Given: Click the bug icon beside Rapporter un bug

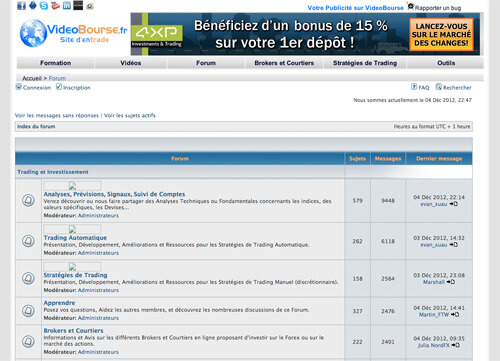Looking at the screenshot, I should (411, 6).
